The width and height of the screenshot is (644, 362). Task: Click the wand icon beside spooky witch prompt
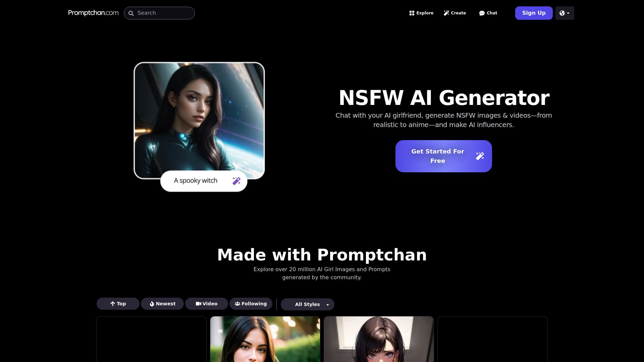(236, 181)
